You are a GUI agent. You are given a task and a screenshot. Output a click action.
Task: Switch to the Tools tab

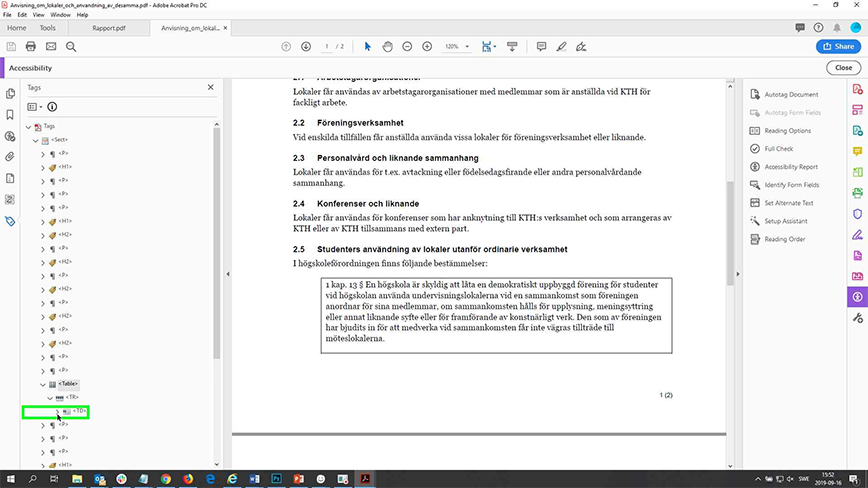pos(47,28)
